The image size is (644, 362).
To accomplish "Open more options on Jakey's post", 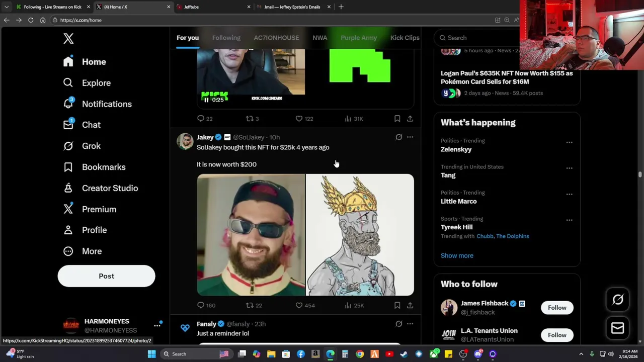I will [410, 137].
